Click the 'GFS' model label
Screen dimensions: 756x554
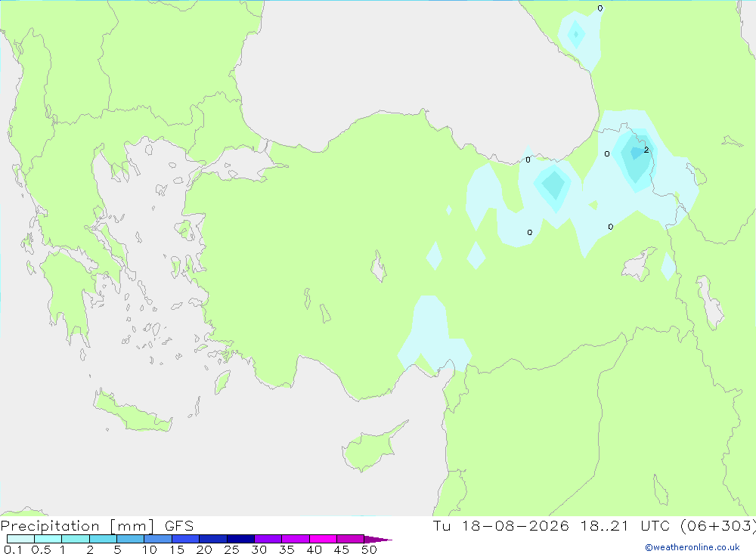179,525
